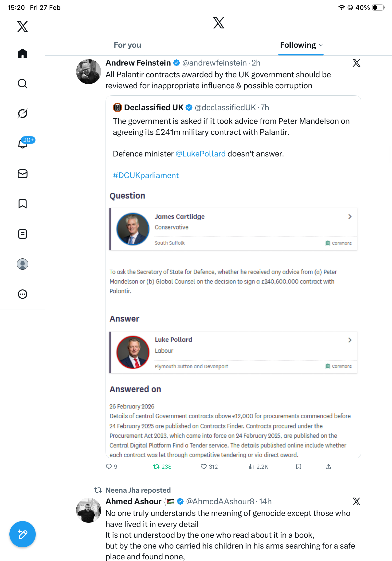Share Andrew Feinstein's post

point(328,467)
